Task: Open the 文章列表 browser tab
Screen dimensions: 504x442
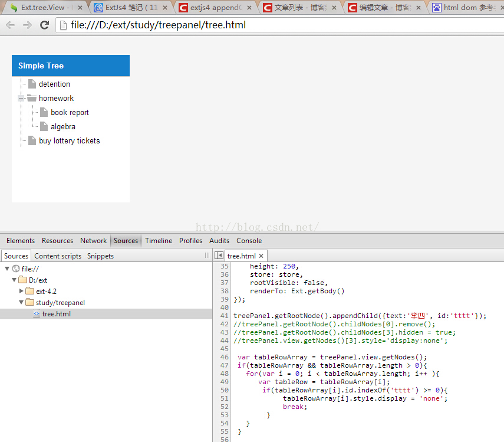Action: tap(301, 8)
